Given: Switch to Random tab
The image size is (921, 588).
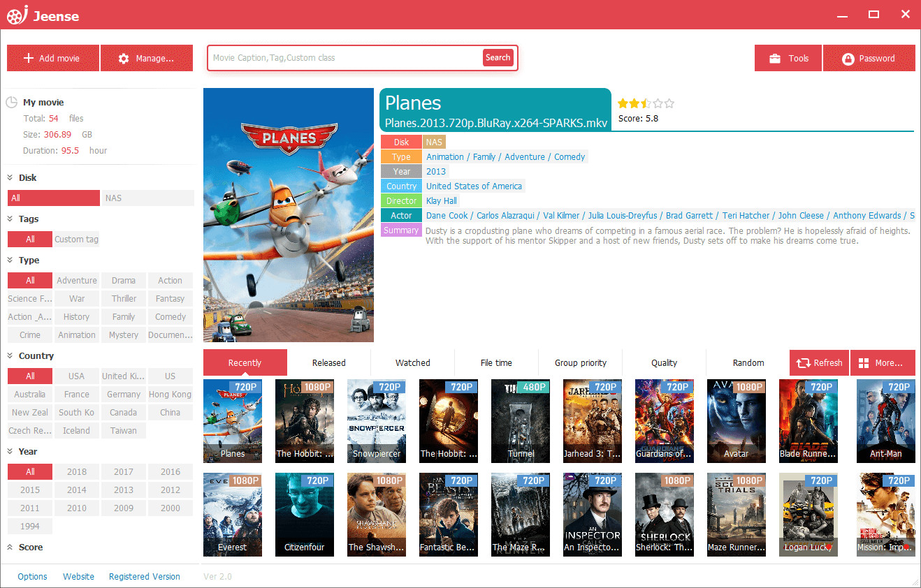Looking at the screenshot, I should tap(748, 363).
